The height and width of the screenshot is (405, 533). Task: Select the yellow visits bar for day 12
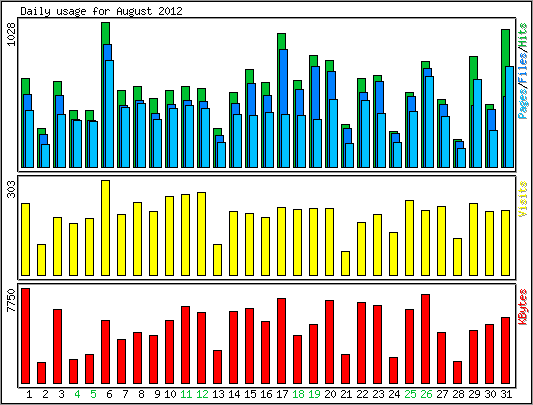[x=201, y=234]
